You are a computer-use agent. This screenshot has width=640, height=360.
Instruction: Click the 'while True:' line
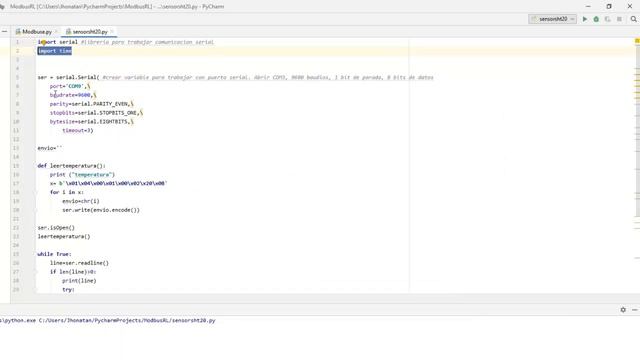(x=54, y=254)
